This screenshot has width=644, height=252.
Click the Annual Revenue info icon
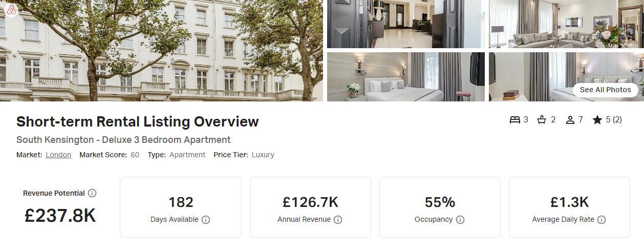(338, 219)
